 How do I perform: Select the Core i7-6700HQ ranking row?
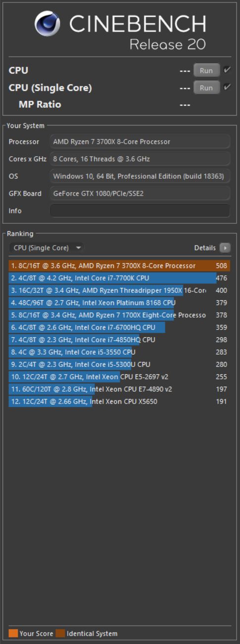point(119,327)
